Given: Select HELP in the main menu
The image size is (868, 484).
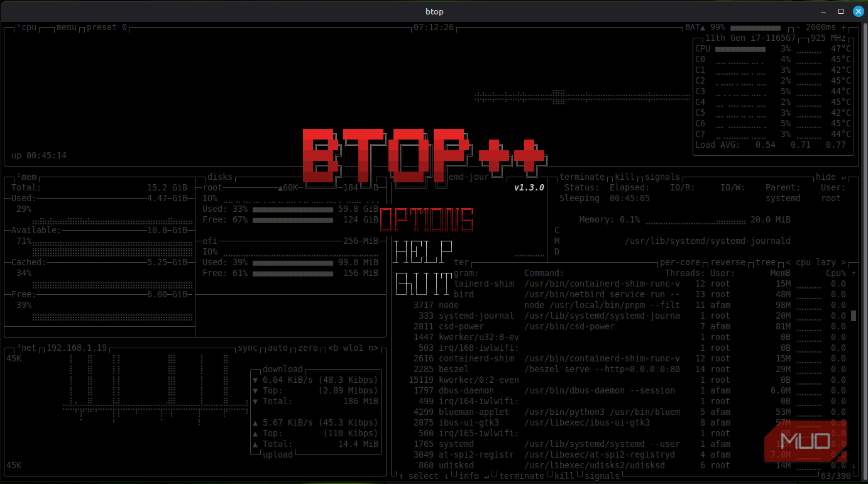Looking at the screenshot, I should click(424, 252).
